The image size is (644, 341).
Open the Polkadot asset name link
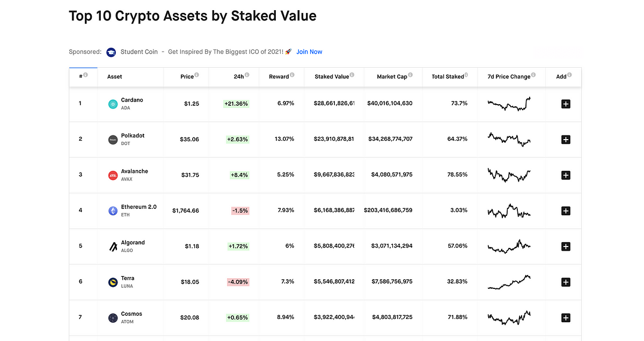coord(133,136)
